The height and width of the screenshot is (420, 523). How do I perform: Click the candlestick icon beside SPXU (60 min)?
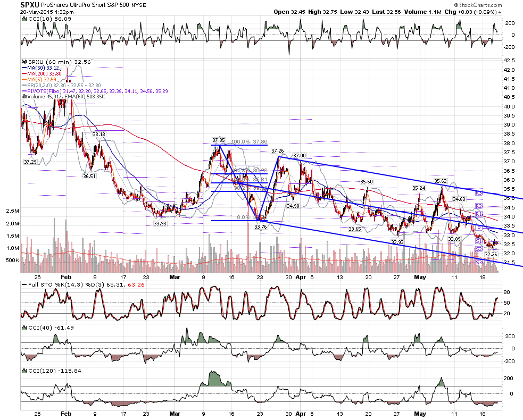tap(24, 62)
